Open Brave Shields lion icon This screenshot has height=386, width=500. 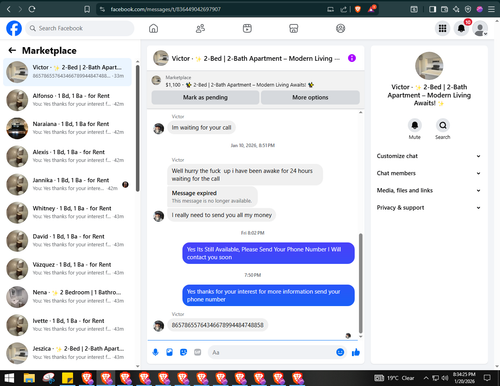358,9
